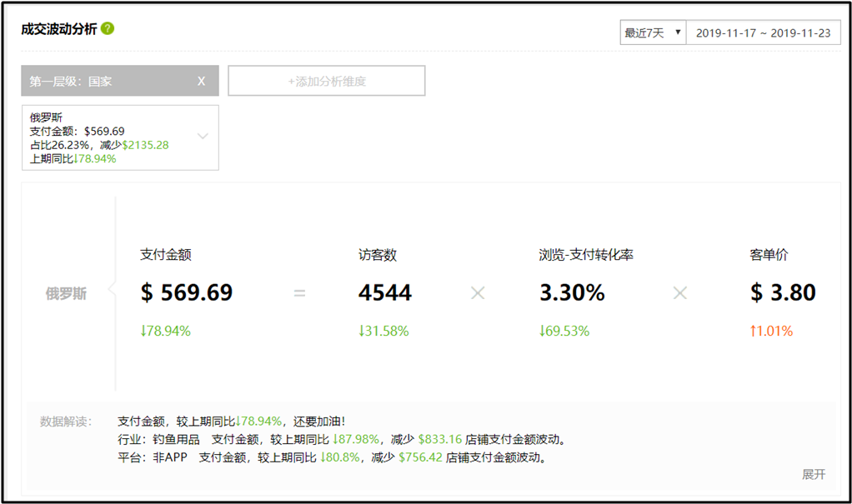Remove the 第一层级:国家 dimension with X
The height and width of the screenshot is (504, 852).
coord(201,81)
